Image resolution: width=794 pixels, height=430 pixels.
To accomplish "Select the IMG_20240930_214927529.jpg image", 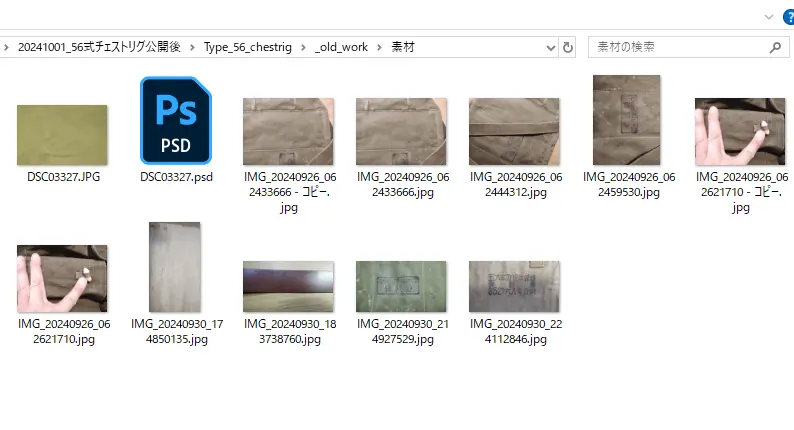I will pos(401,286).
